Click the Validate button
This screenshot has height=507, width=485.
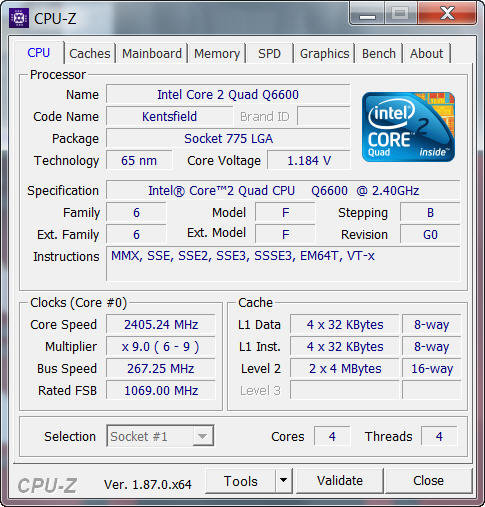(x=340, y=481)
